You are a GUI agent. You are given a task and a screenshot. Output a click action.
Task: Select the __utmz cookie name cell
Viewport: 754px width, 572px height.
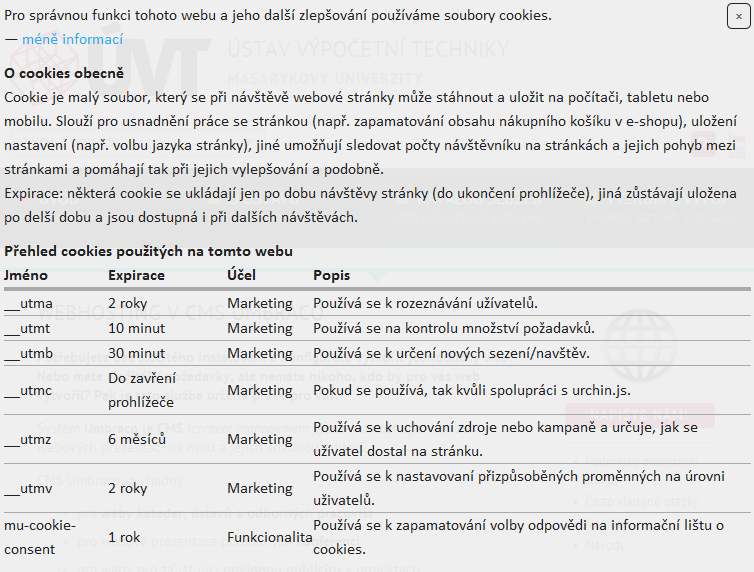point(27,439)
